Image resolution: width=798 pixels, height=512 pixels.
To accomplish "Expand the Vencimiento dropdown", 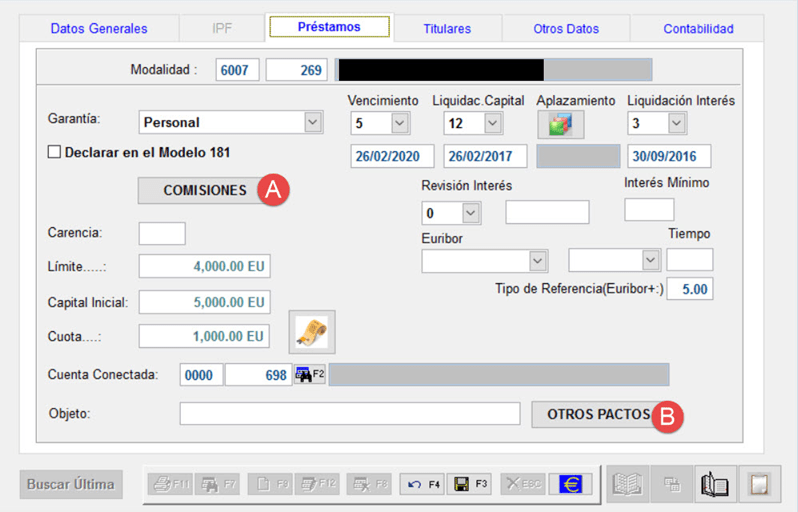I will pyautogui.click(x=400, y=122).
